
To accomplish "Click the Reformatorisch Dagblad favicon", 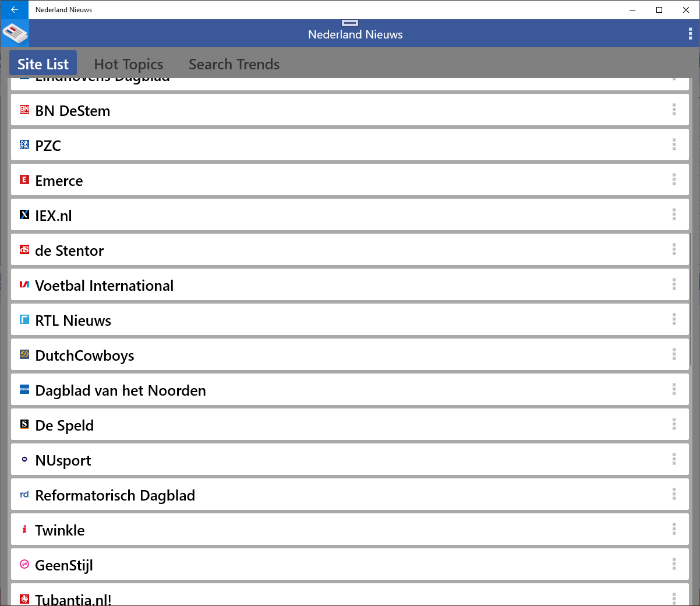I will tap(24, 494).
